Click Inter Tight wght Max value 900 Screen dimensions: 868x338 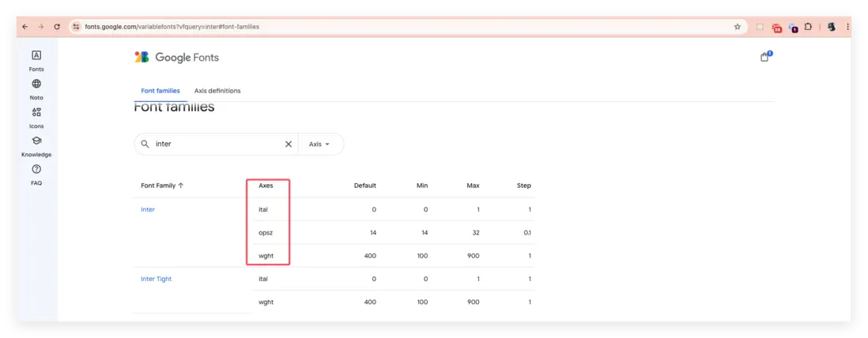(474, 302)
